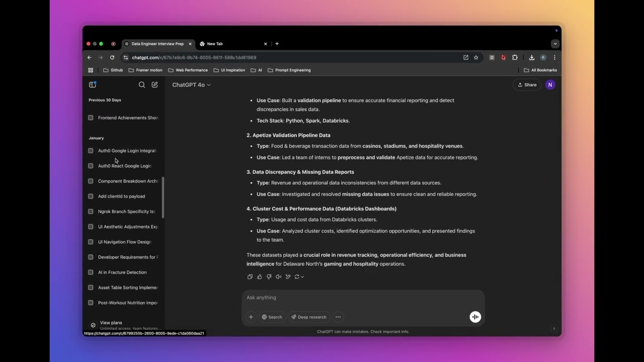Give the response a thumbs down
The image size is (644, 362).
tap(269, 277)
